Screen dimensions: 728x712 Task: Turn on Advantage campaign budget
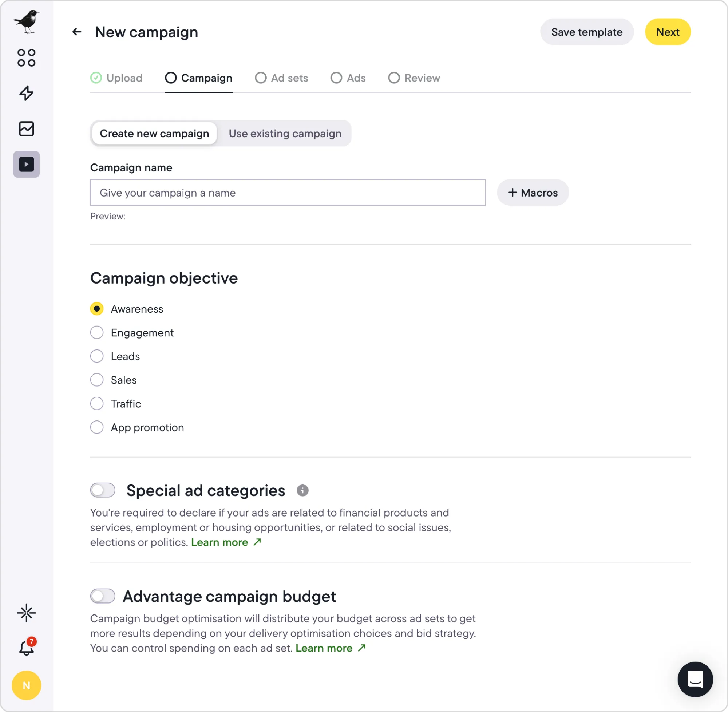[x=103, y=596]
